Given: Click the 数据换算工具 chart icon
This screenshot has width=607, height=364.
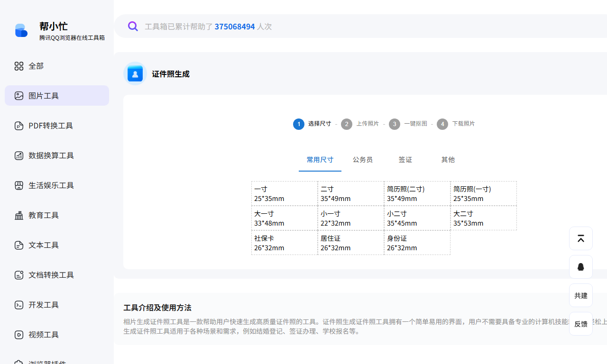Looking at the screenshot, I should tap(19, 155).
